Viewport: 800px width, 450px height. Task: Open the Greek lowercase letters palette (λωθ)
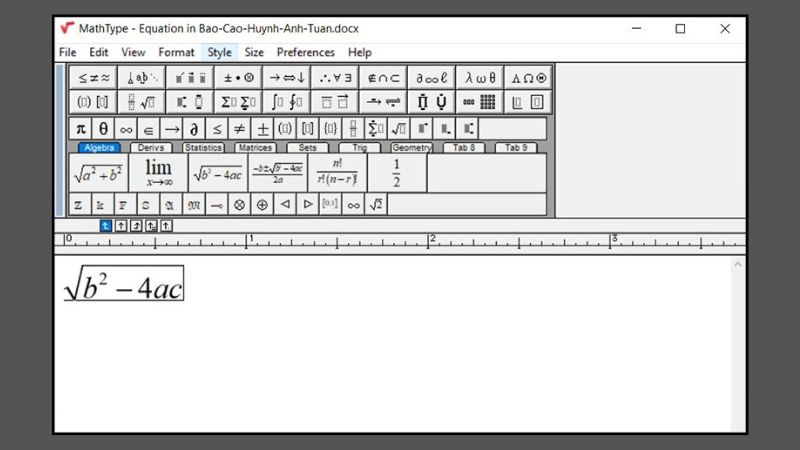480,78
